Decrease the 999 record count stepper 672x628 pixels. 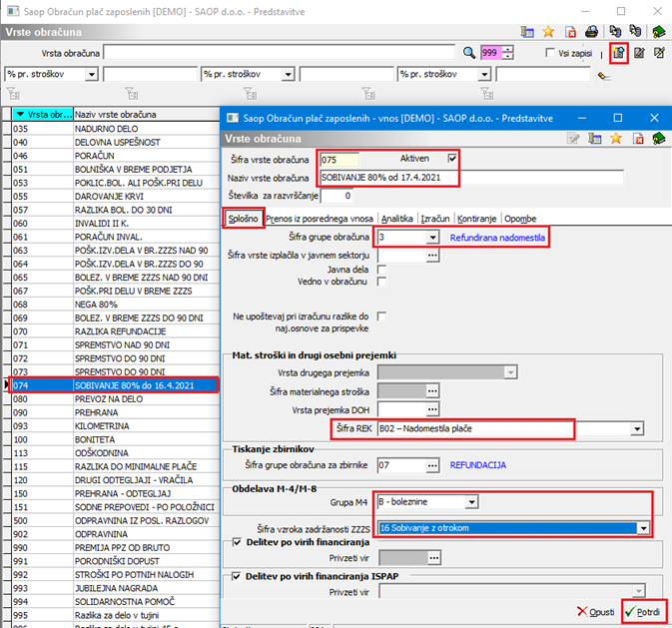click(508, 56)
